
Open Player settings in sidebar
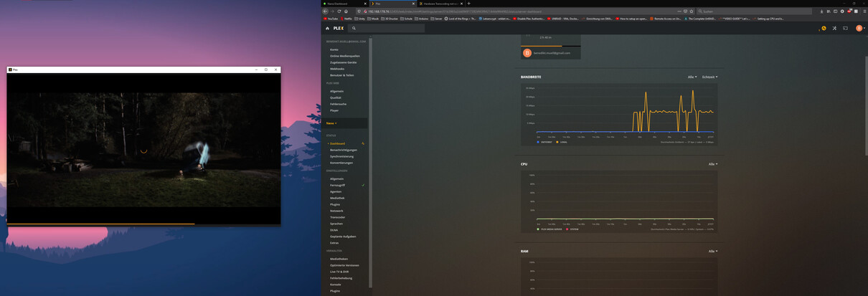(334, 110)
